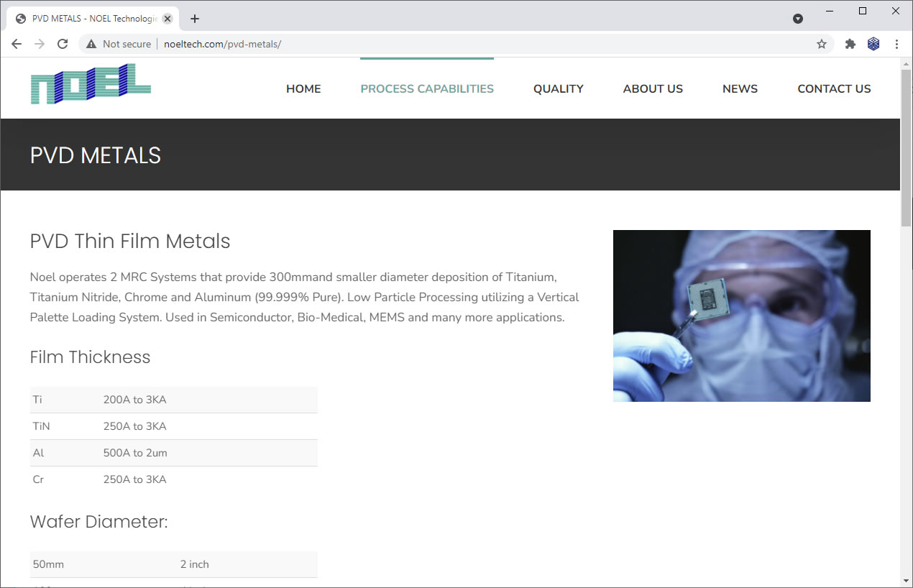Click the forward navigation arrow
Viewport: 913px width, 588px height.
tap(40, 44)
